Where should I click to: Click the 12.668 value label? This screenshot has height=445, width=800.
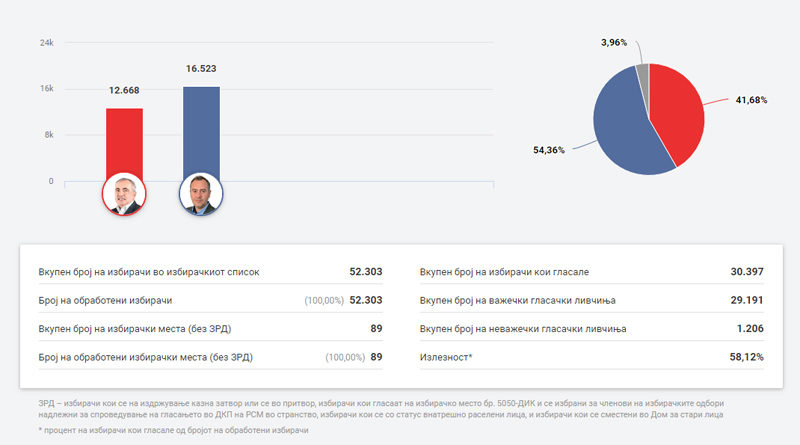point(124,91)
